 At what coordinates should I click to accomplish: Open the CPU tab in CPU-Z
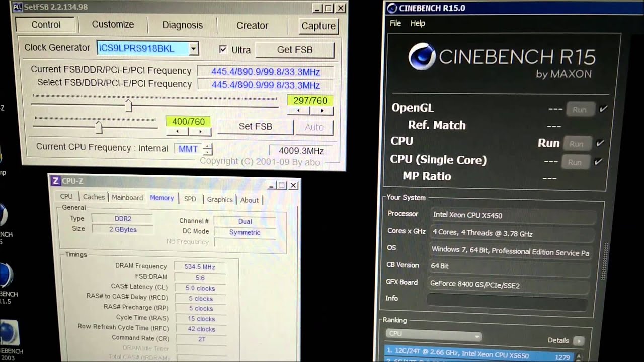point(66,197)
